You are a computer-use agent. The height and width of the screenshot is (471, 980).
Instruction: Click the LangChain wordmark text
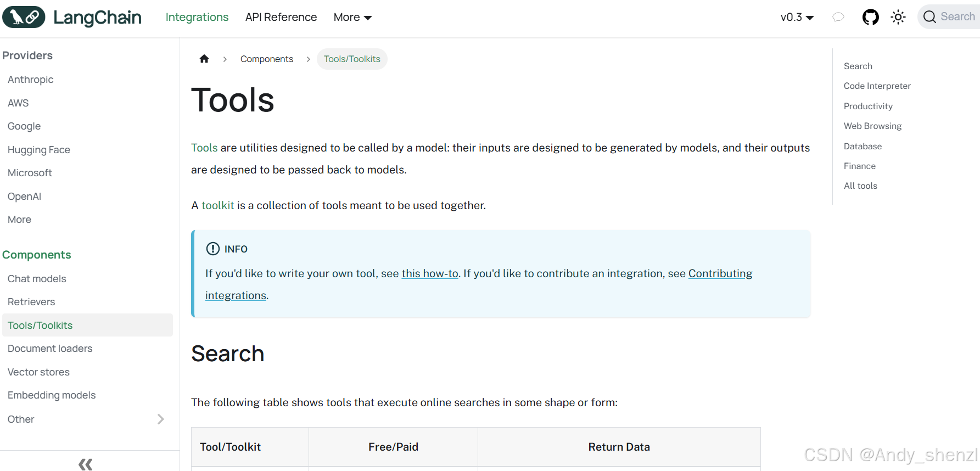point(97,17)
